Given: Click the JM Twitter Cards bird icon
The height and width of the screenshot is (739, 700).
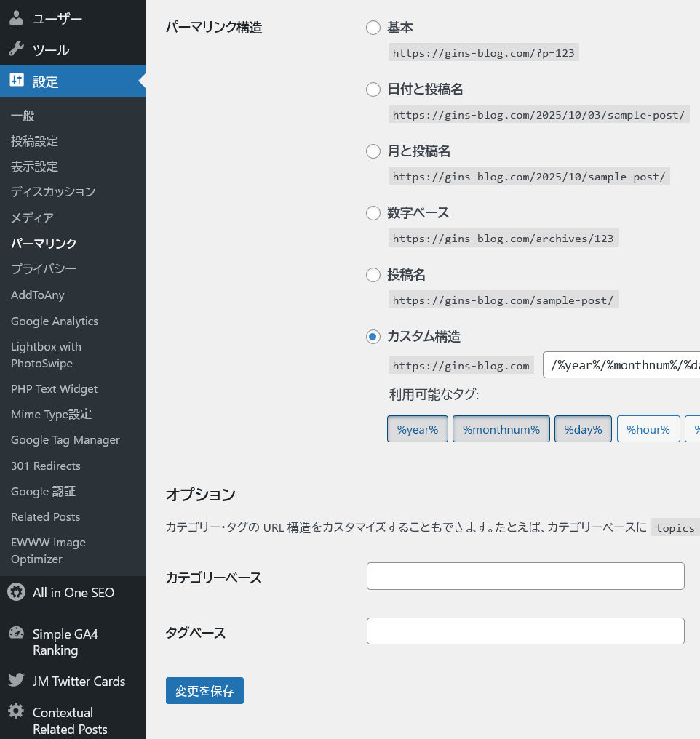Looking at the screenshot, I should 16,681.
